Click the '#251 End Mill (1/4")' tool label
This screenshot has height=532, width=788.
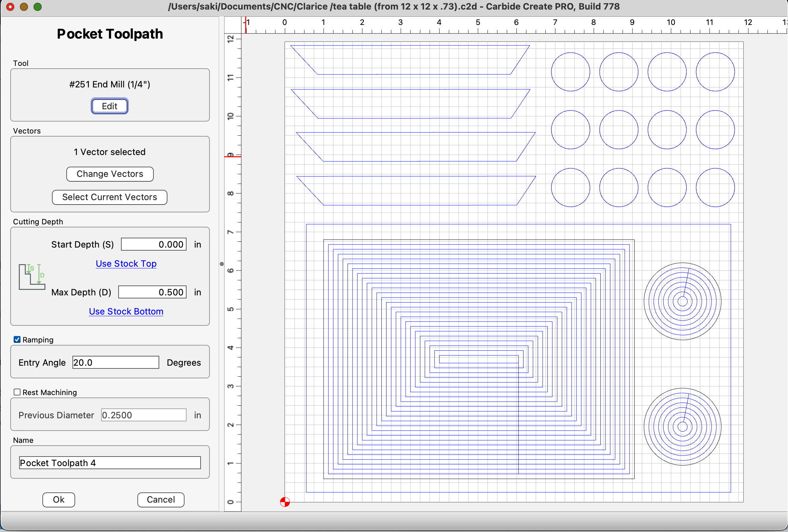tap(110, 84)
